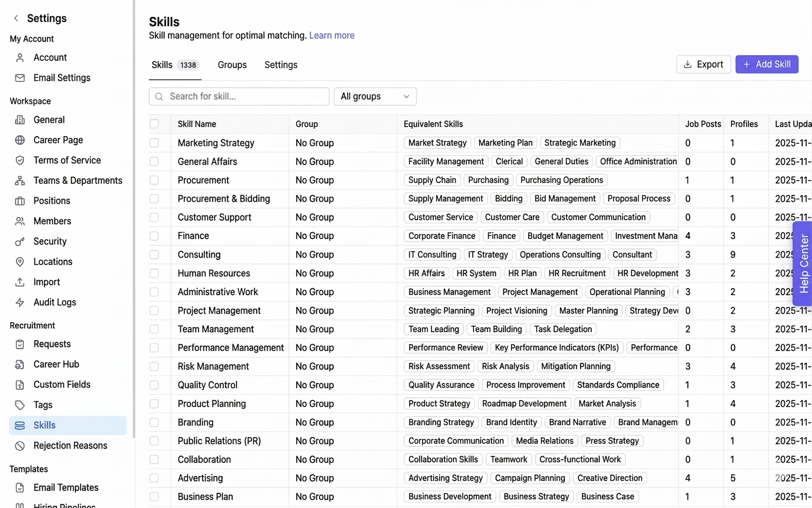Check the Marketing Strategy row checkbox

point(154,143)
